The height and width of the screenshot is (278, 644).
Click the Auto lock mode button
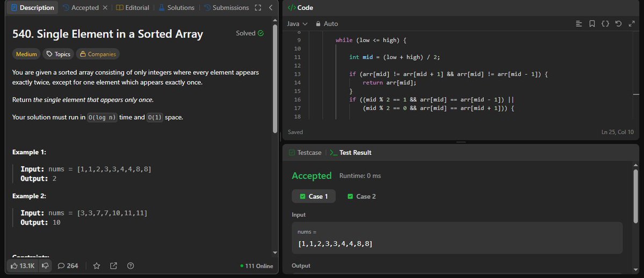click(x=327, y=24)
